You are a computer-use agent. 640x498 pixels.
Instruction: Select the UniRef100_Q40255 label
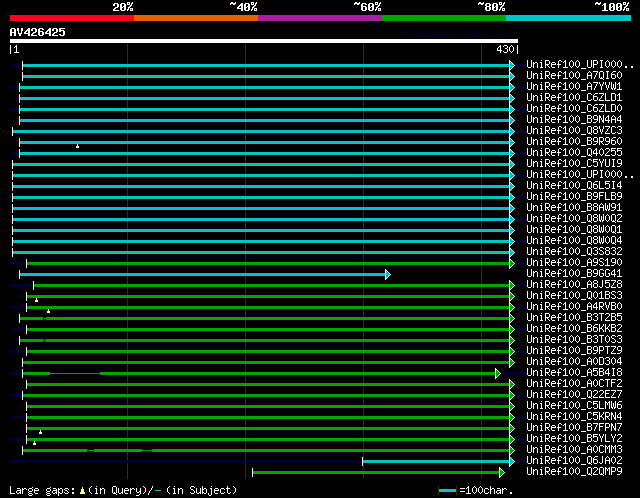point(574,153)
